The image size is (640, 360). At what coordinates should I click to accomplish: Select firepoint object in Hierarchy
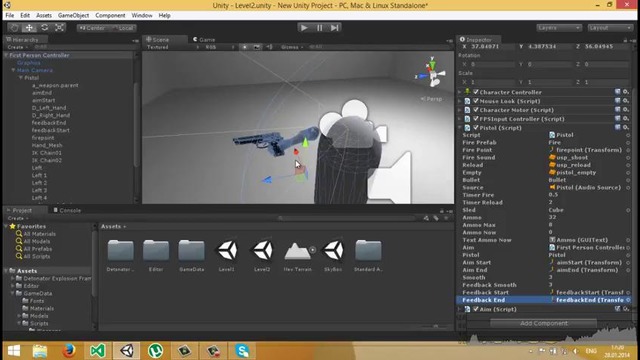click(x=43, y=138)
